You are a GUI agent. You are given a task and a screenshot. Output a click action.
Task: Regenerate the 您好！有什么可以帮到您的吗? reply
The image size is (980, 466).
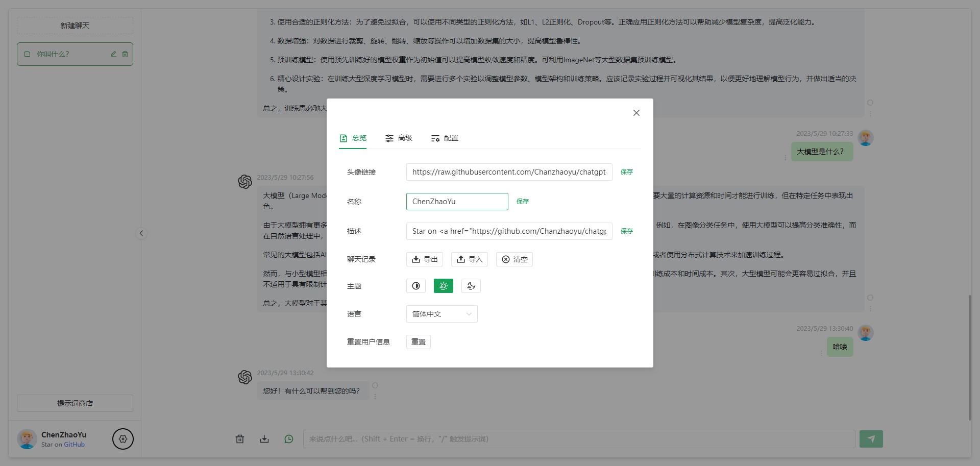click(375, 385)
